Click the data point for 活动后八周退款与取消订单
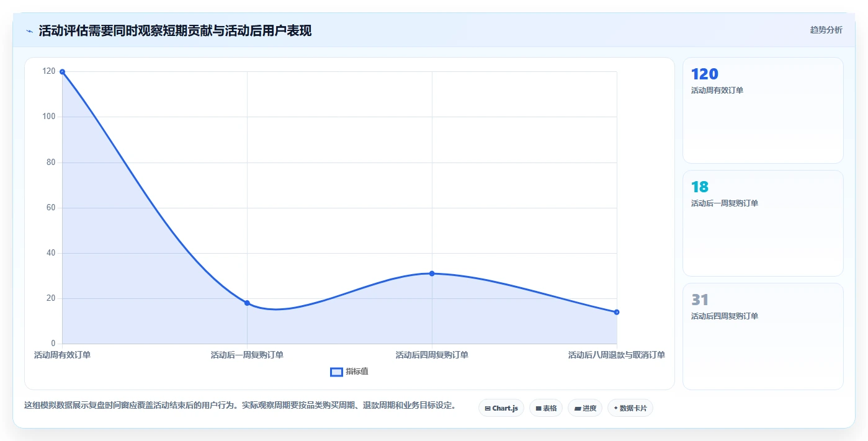Viewport: 868px width, 441px height. pyautogui.click(x=617, y=312)
